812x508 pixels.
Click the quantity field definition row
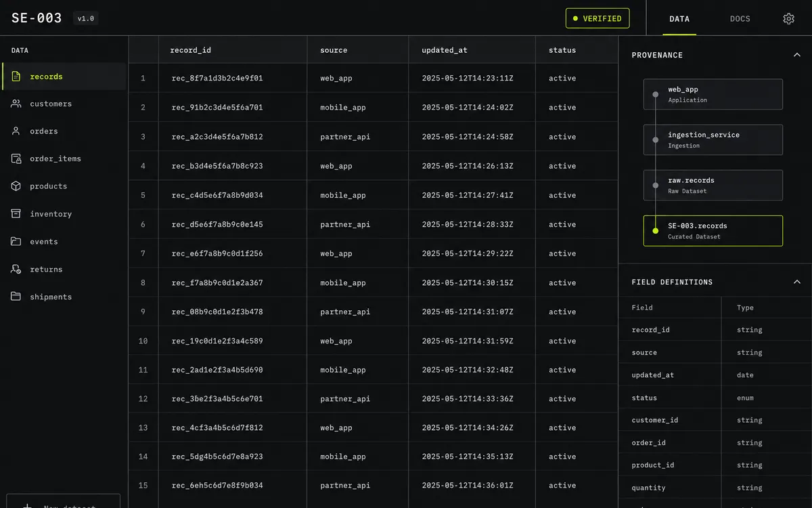715,488
